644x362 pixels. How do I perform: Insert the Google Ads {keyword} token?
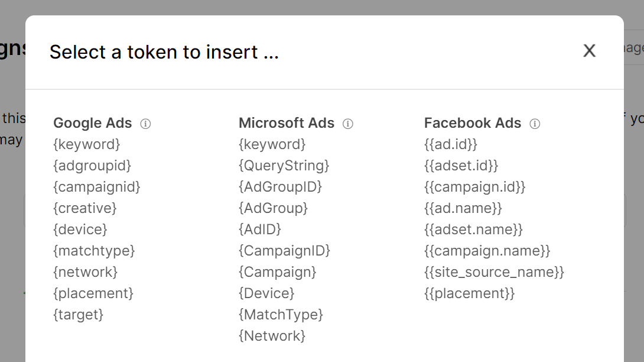click(x=87, y=144)
